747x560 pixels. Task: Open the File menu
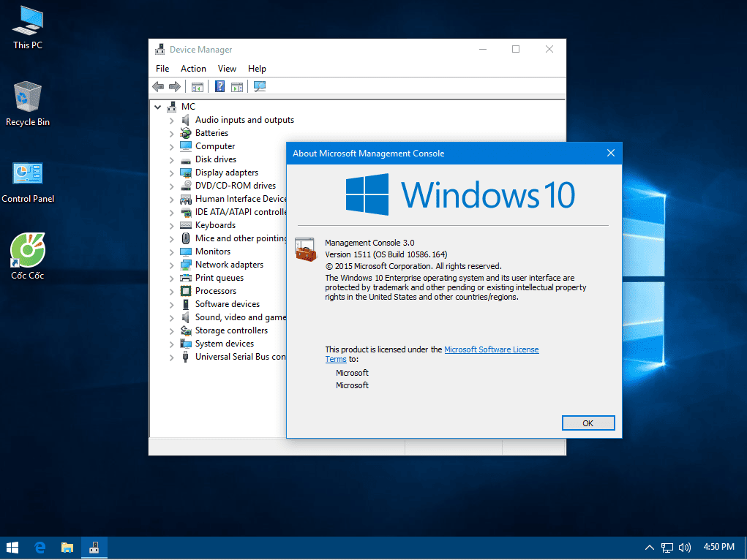coord(162,69)
